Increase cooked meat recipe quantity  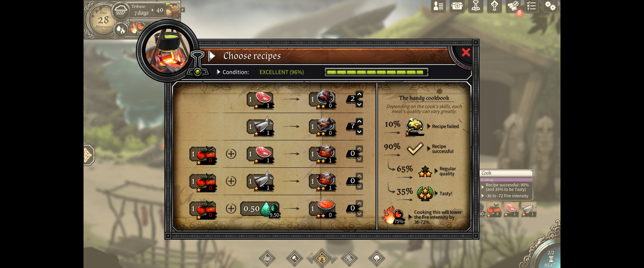pyautogui.click(x=359, y=94)
